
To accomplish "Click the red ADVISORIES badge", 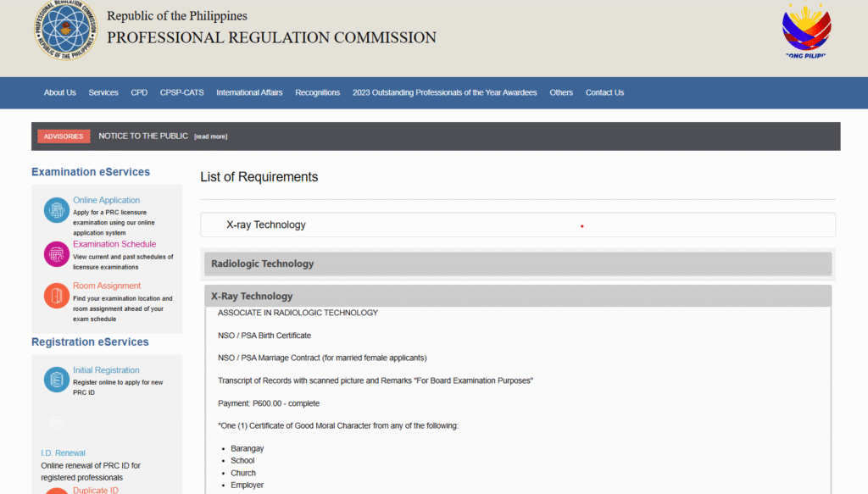I will click(x=64, y=136).
